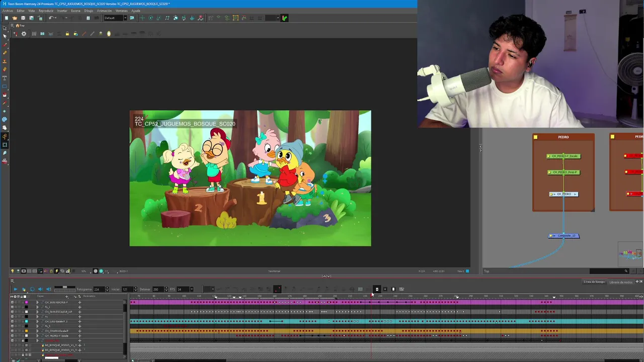Click the Open scene folder icon
The image size is (644, 362).
coord(15,18)
